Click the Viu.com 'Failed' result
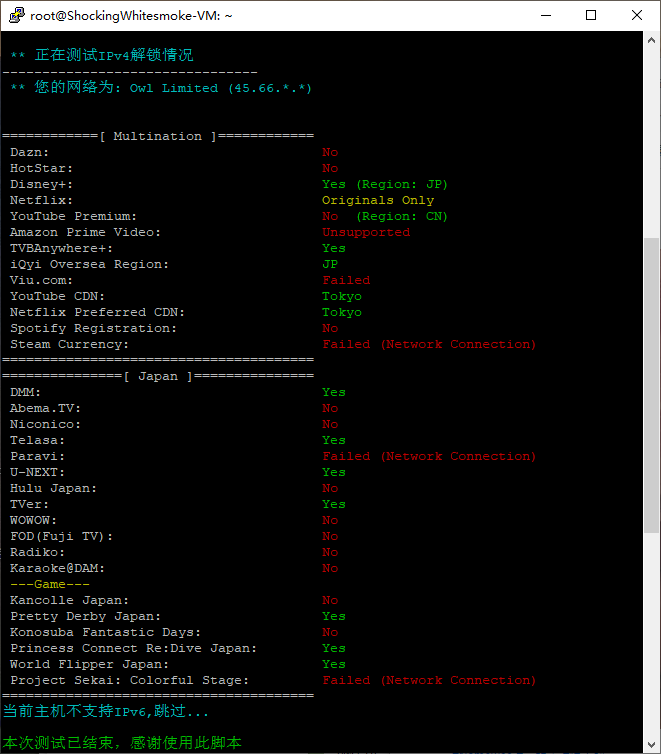661x754 pixels. [x=346, y=280]
